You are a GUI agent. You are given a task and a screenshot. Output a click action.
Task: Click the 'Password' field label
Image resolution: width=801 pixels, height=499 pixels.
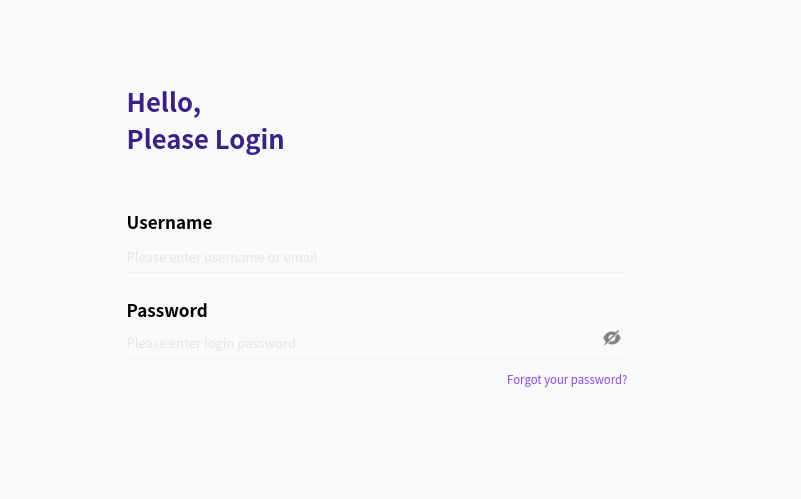(167, 311)
